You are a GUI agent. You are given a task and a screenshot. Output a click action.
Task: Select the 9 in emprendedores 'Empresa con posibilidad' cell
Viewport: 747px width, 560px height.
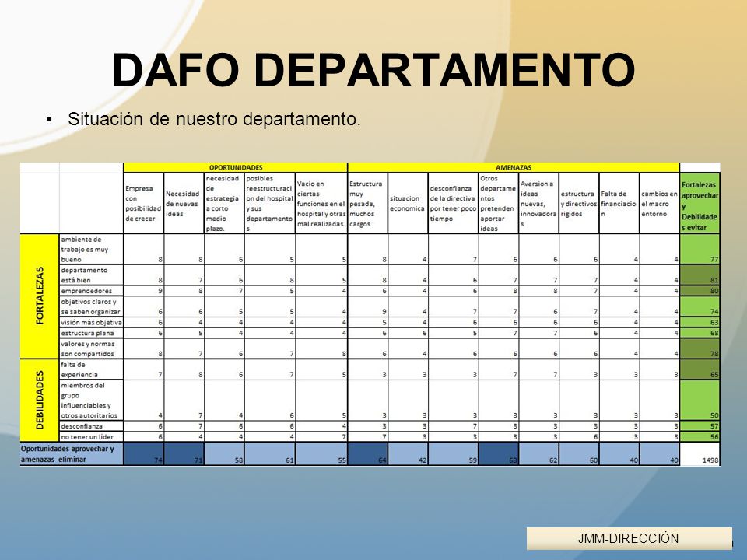coord(143,290)
